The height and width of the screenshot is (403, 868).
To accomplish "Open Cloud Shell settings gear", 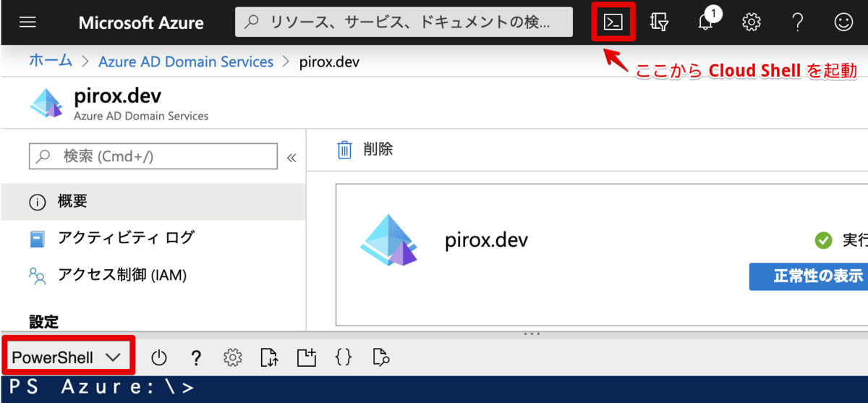I will pyautogui.click(x=232, y=357).
